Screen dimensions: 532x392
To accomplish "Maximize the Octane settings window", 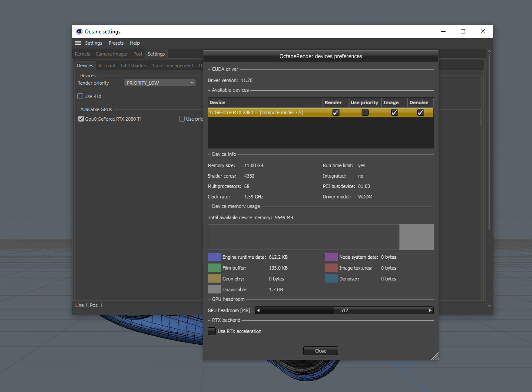I will [463, 31].
